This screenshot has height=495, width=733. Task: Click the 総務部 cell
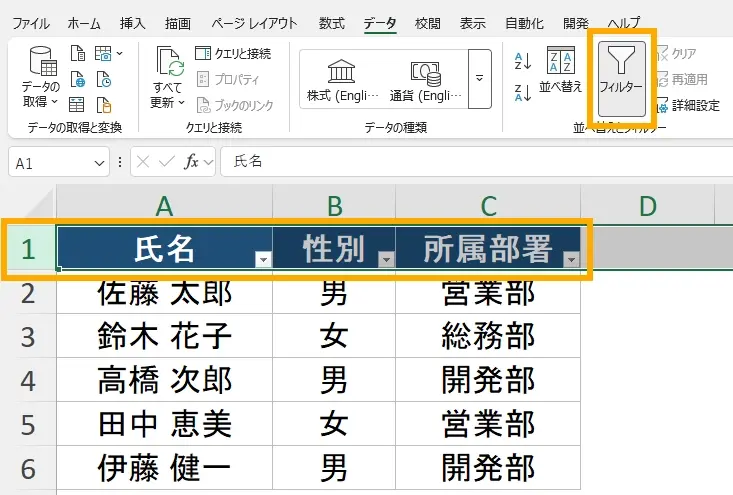point(488,336)
